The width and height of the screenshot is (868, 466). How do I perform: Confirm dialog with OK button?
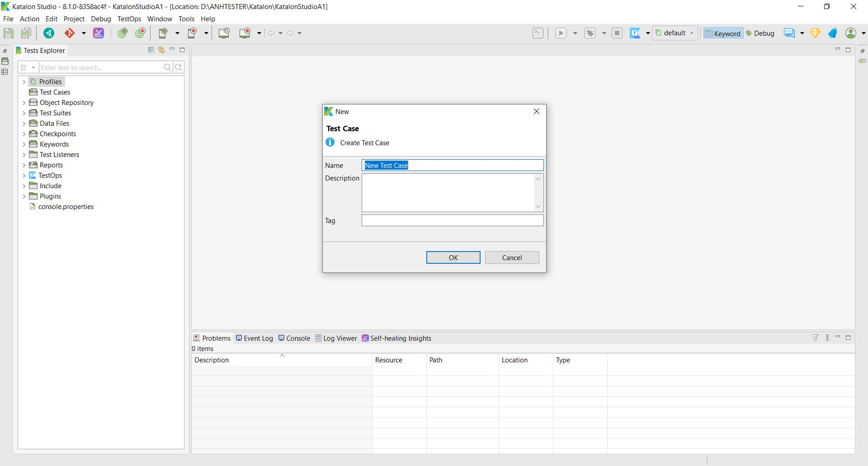point(453,257)
